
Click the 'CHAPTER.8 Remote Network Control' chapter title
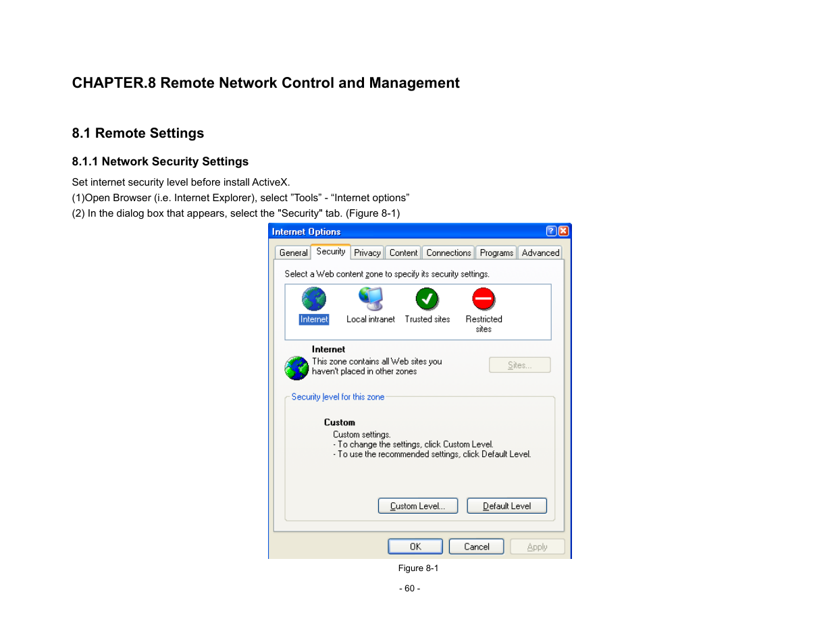[265, 83]
